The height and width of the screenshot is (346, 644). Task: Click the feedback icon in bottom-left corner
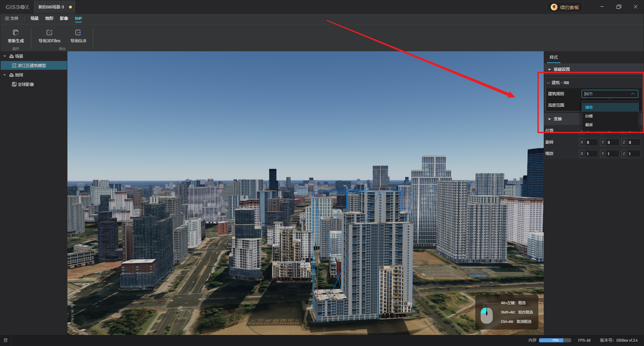tap(6, 340)
